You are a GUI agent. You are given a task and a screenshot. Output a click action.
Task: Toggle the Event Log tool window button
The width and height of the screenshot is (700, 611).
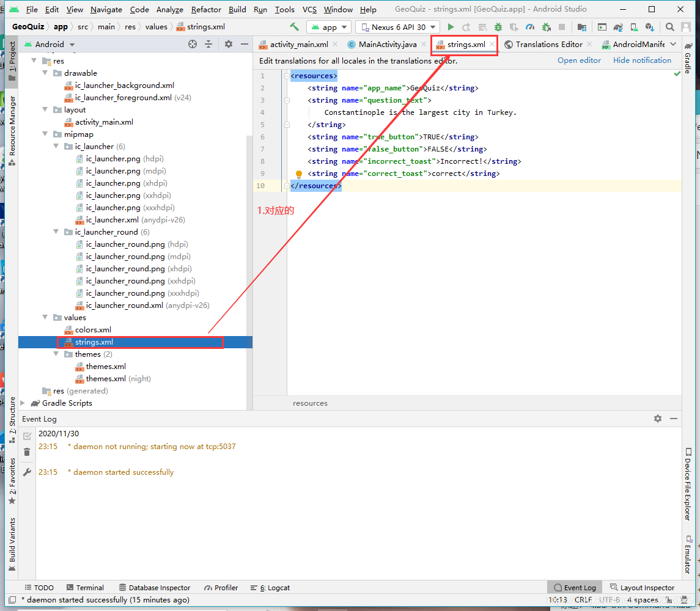click(575, 588)
